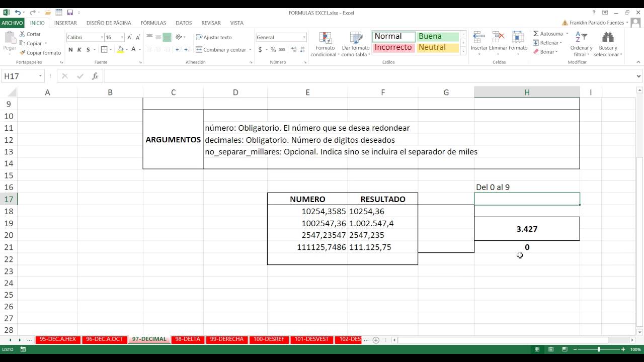644x362 pixels.
Task: Open the Borrar eraser dropdown
Action: (546, 52)
